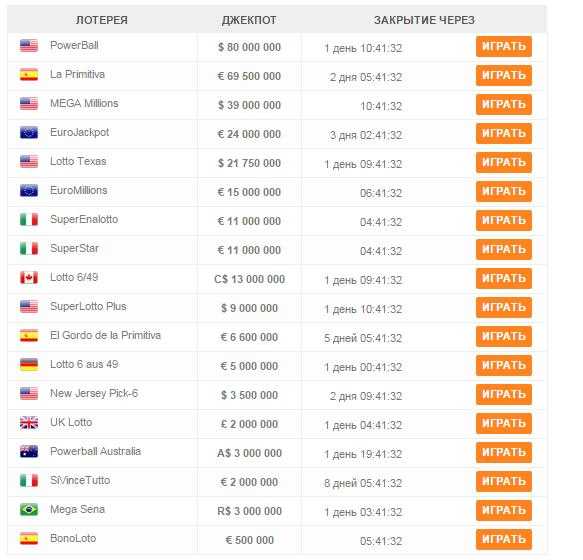The height and width of the screenshot is (560, 583).
Task: Click the Australia flag for Powerball Australia
Action: pos(29,451)
